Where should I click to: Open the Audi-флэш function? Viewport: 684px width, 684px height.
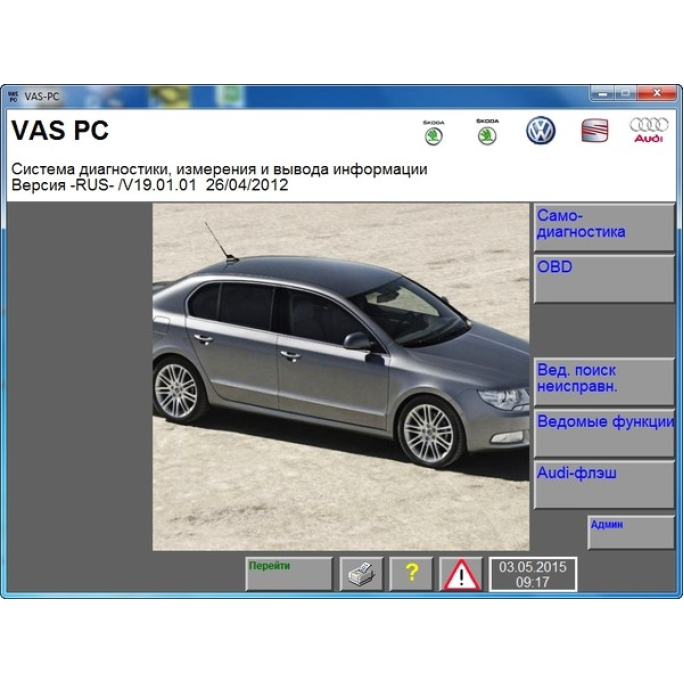pyautogui.click(x=604, y=485)
